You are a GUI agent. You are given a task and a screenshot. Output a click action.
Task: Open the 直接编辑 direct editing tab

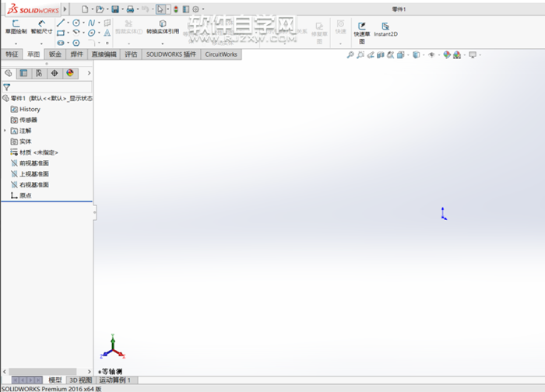(x=104, y=54)
